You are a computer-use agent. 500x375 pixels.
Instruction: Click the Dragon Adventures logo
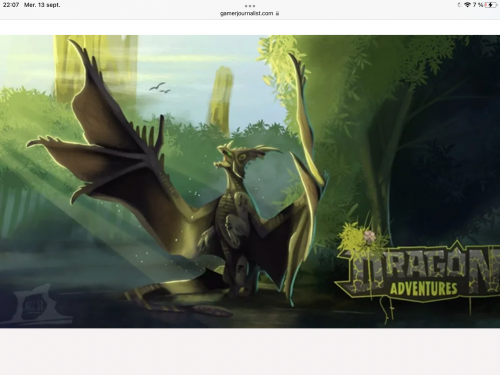418,272
